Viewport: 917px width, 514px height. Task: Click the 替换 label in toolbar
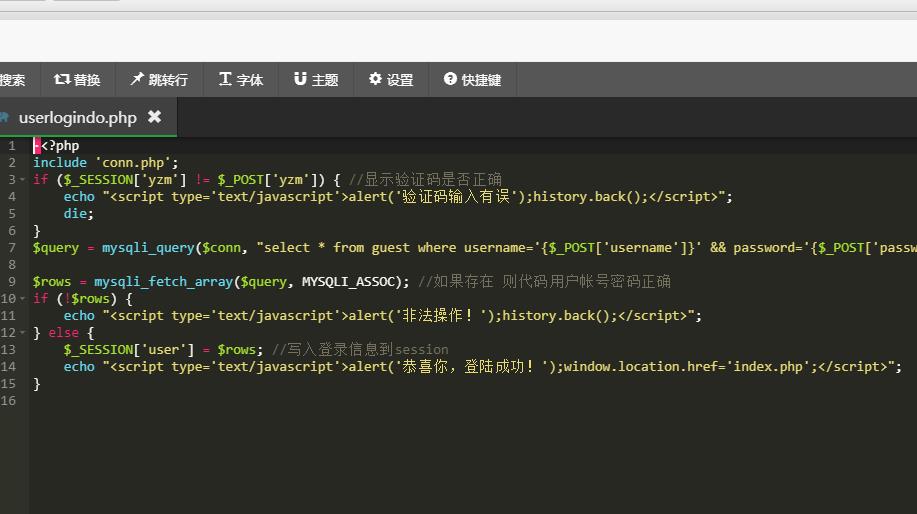87,80
